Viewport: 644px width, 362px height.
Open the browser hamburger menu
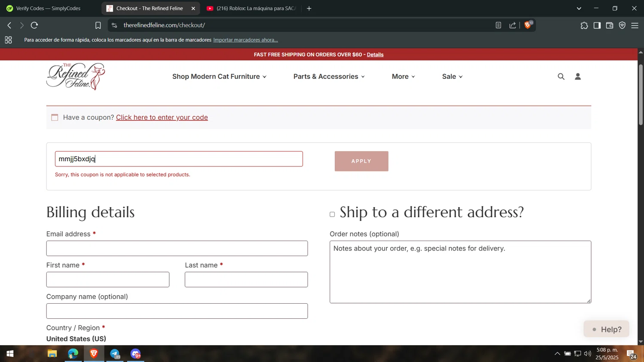click(635, 26)
